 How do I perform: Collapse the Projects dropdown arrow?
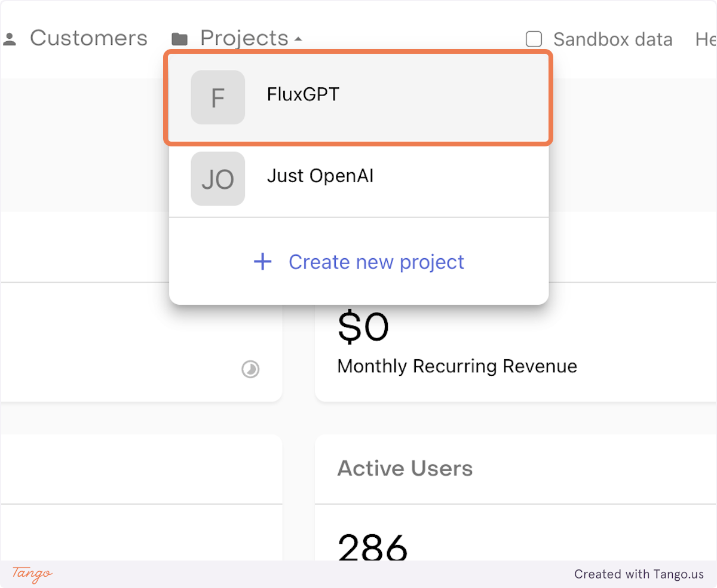(x=298, y=39)
